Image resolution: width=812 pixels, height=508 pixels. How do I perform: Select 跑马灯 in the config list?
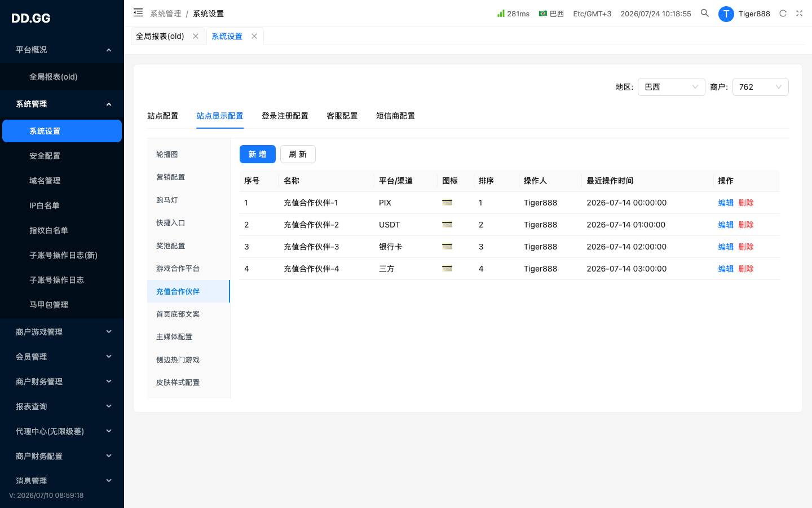tap(188, 200)
